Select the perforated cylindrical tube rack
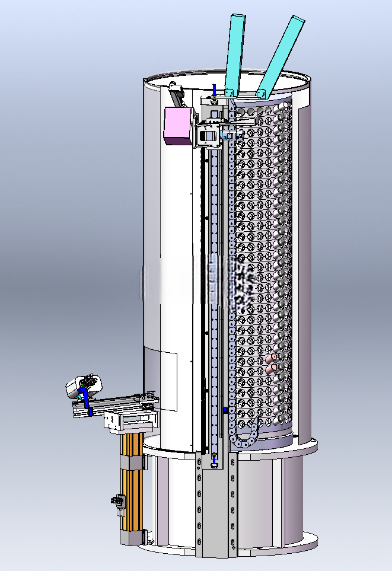 point(263,266)
